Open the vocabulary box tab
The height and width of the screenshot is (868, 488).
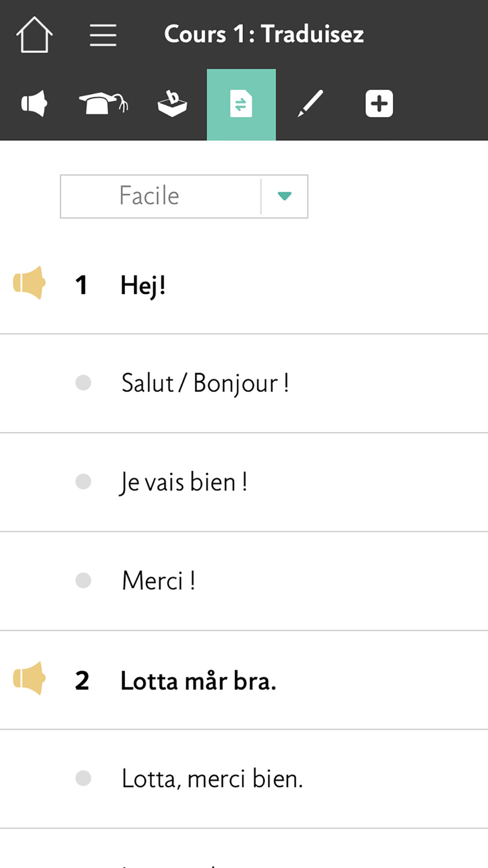[x=172, y=103]
